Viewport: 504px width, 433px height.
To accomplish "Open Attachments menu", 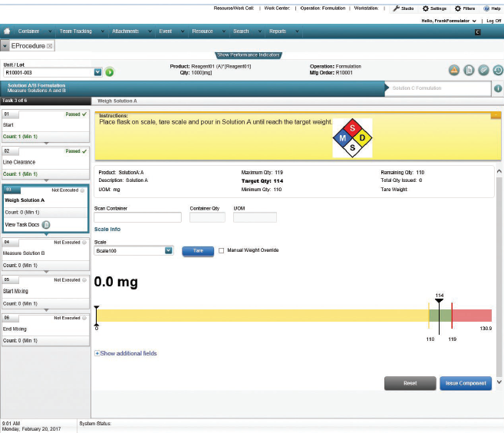I will point(125,31).
